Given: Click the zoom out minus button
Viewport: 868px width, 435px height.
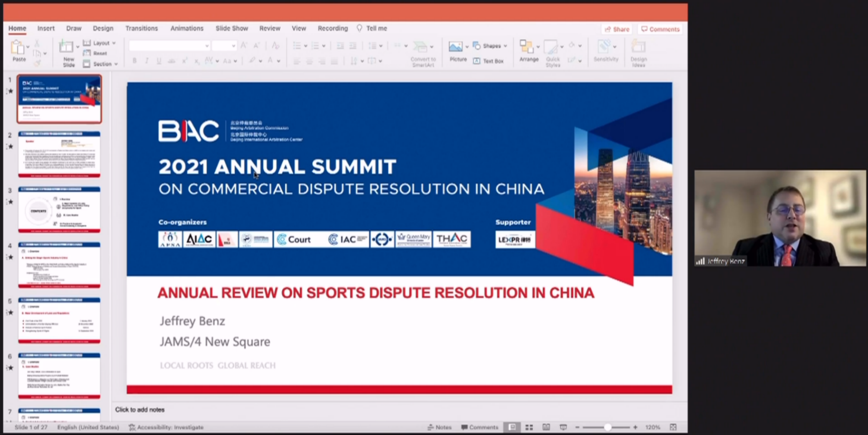Looking at the screenshot, I should tap(577, 427).
